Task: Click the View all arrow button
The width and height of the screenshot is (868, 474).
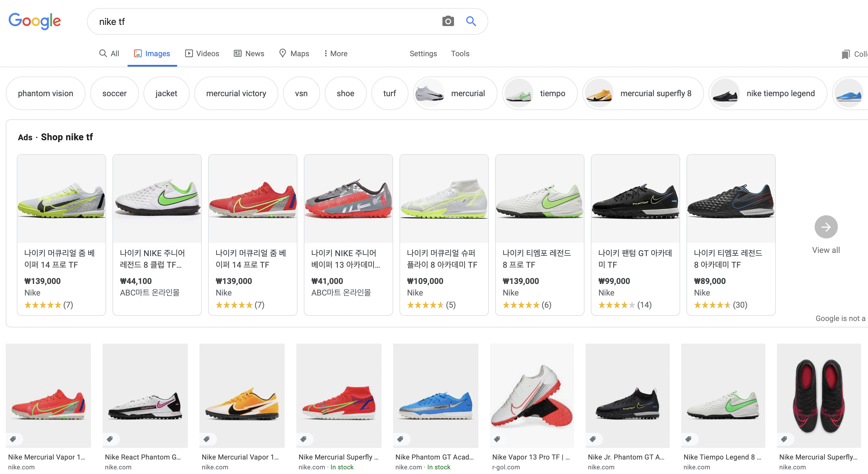Action: tap(826, 227)
